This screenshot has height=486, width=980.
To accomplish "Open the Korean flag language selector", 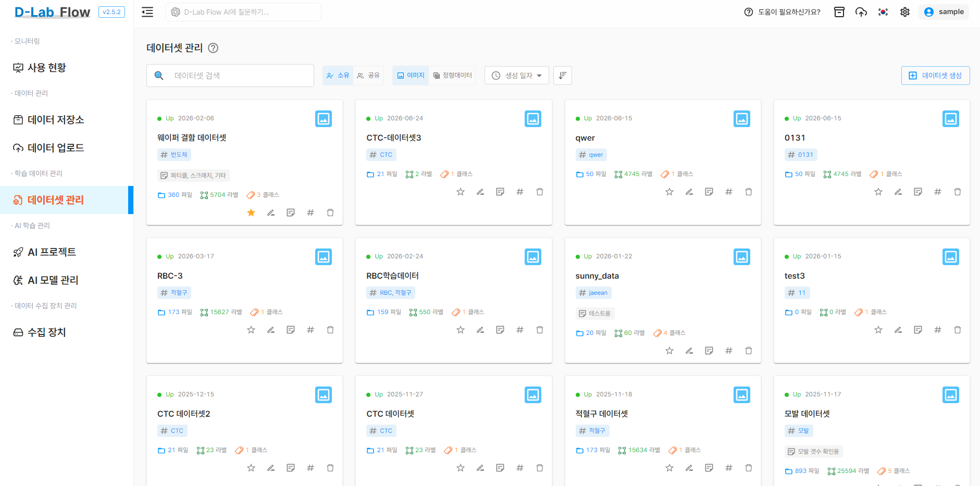I will (883, 12).
